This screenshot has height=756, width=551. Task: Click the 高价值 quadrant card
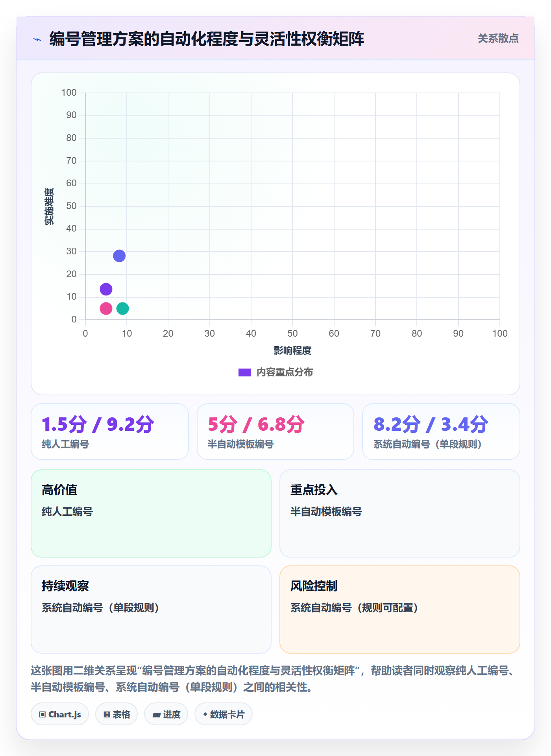point(151,513)
